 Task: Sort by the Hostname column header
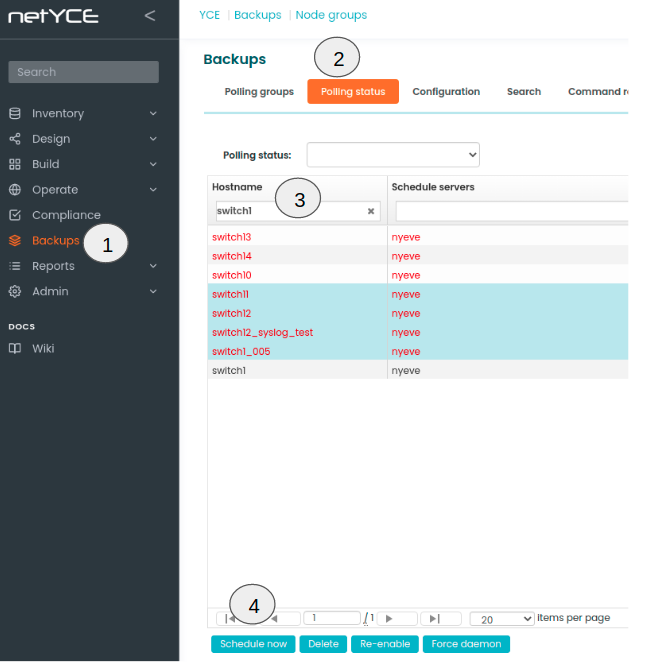237,187
